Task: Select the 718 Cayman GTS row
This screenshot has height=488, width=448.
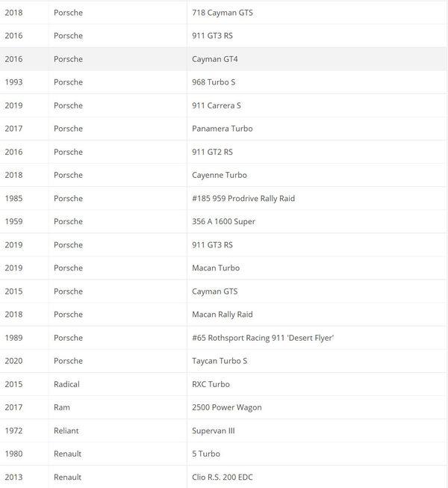Action: point(223,13)
